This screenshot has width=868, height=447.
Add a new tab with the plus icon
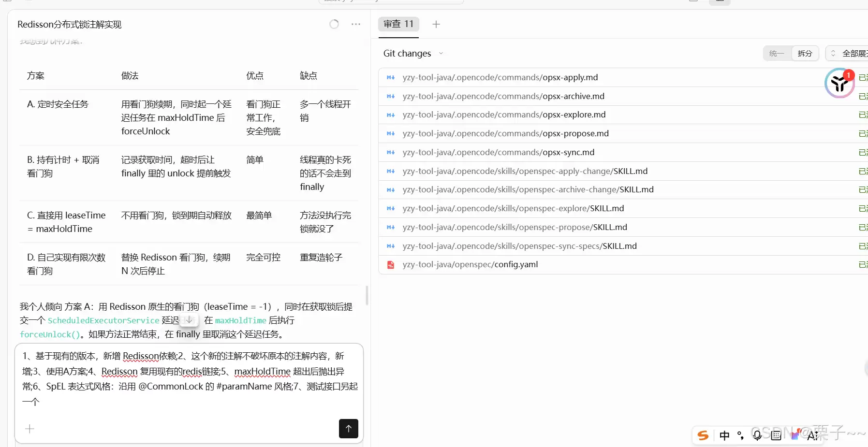(x=436, y=24)
